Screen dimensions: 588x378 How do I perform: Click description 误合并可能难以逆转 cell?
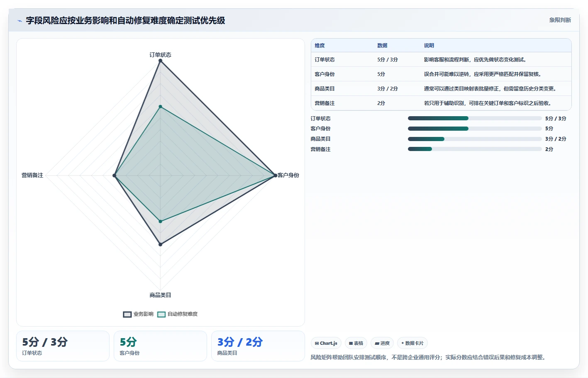click(483, 74)
